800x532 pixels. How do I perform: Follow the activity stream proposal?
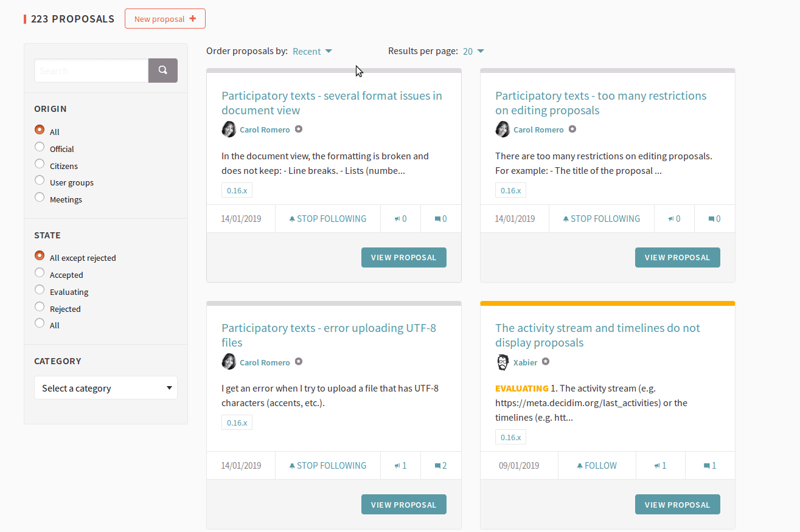597,466
